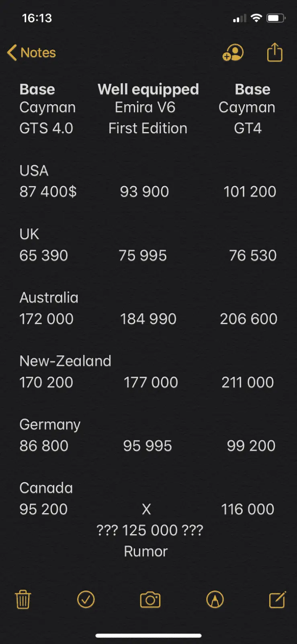The height and width of the screenshot is (644, 297).
Task: Tap the "??? 125 000 ???" rumor line
Action: [x=150, y=530]
